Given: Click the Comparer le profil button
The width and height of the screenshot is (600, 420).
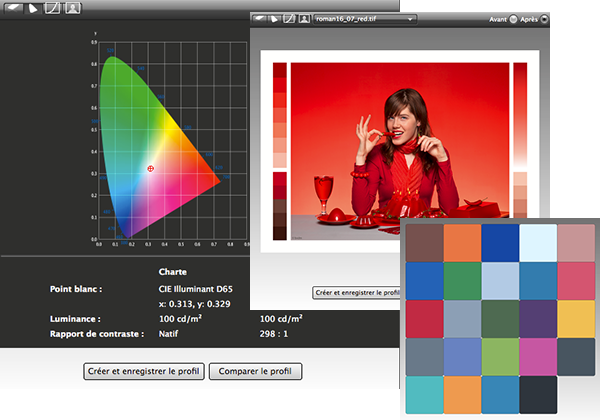Looking at the screenshot, I should pyautogui.click(x=255, y=371).
